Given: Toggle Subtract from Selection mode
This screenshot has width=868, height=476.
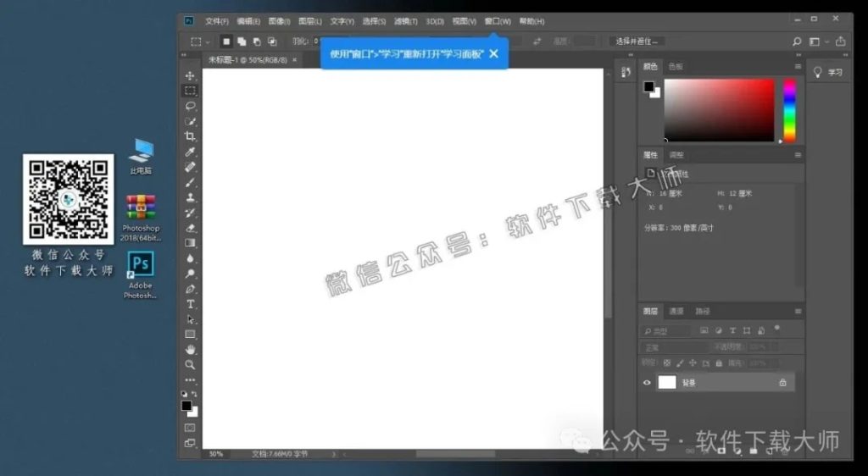Looking at the screenshot, I should click(257, 42).
